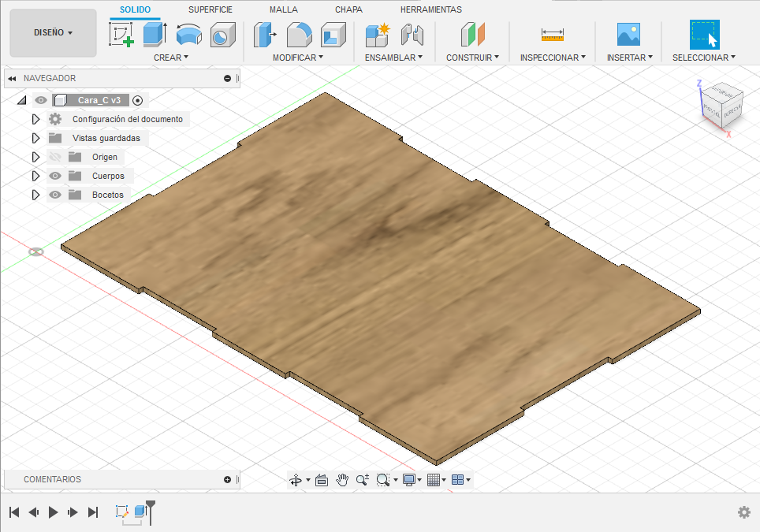The height and width of the screenshot is (532, 760).
Task: Play the design timeline
Action: click(x=53, y=512)
